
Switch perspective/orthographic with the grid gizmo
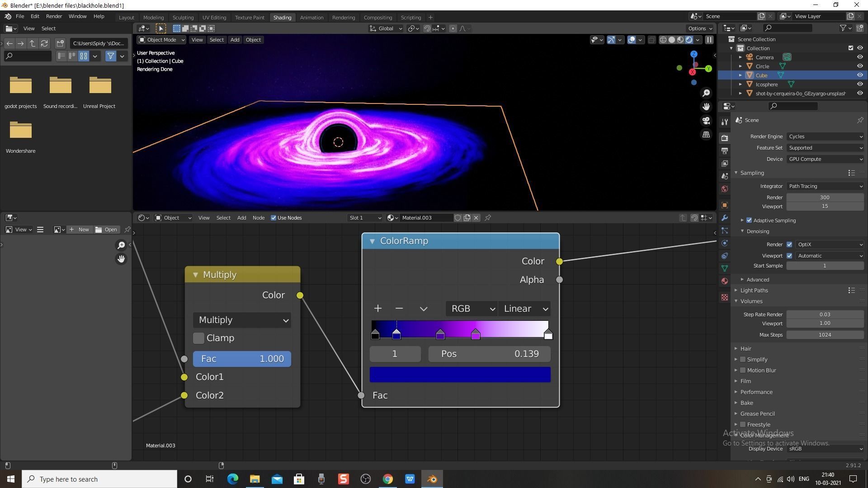point(706,135)
